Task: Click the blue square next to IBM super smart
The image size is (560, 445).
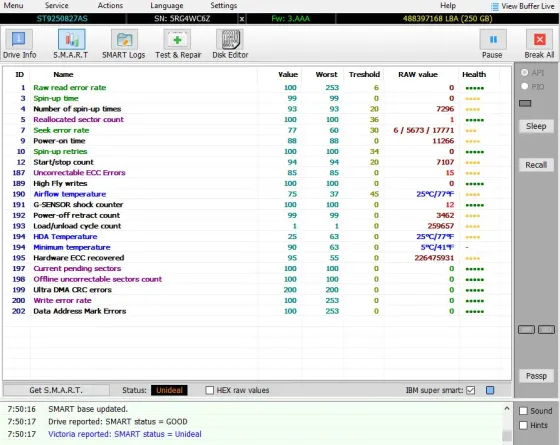Action: click(x=490, y=390)
